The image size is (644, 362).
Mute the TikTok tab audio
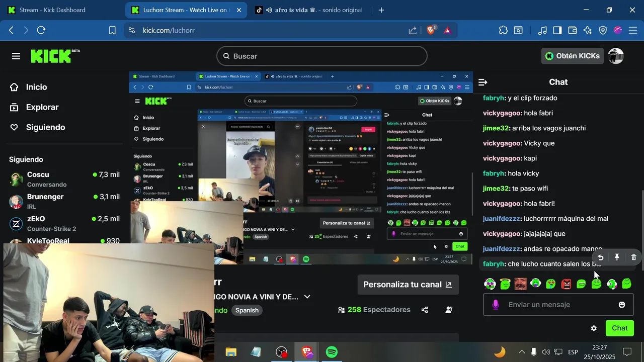click(x=269, y=10)
